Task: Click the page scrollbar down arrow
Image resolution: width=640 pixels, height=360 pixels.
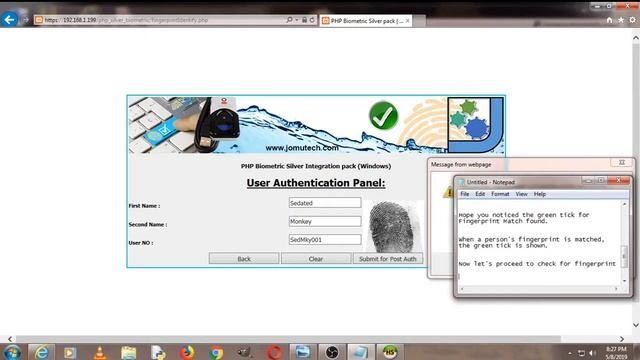Action: point(636,325)
